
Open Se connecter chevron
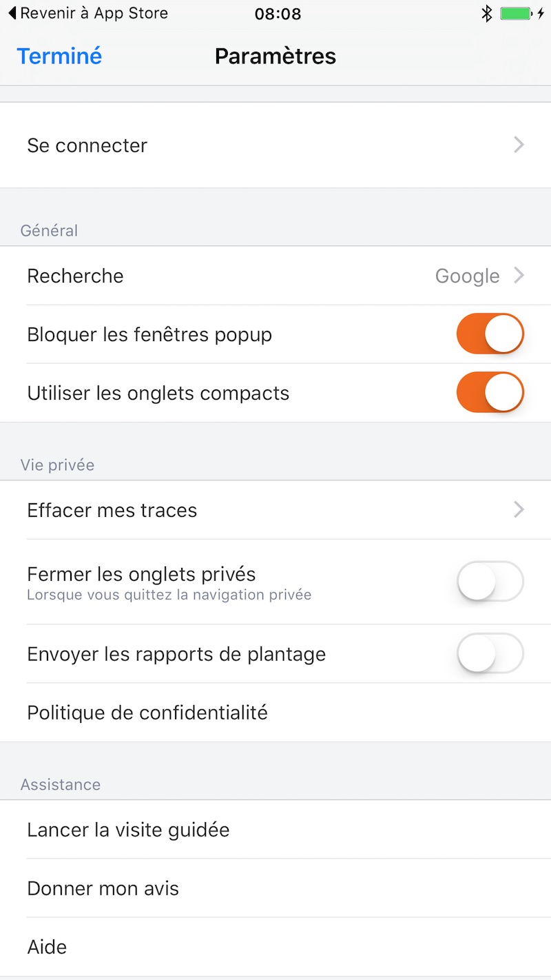(x=519, y=145)
